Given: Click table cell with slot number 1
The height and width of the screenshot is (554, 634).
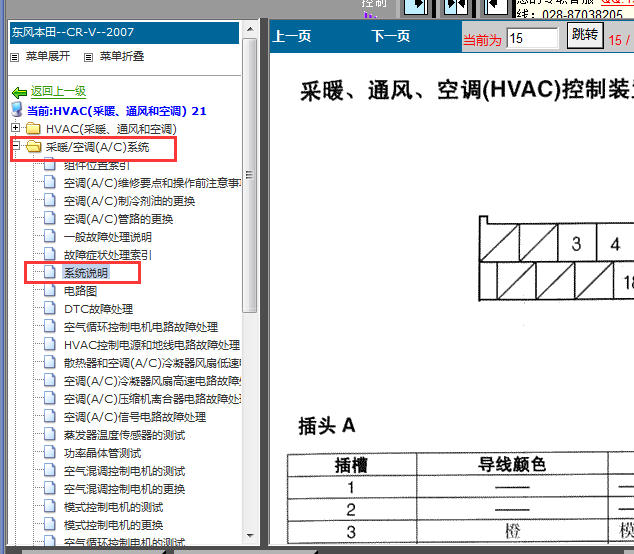Looking at the screenshot, I should (351, 488).
